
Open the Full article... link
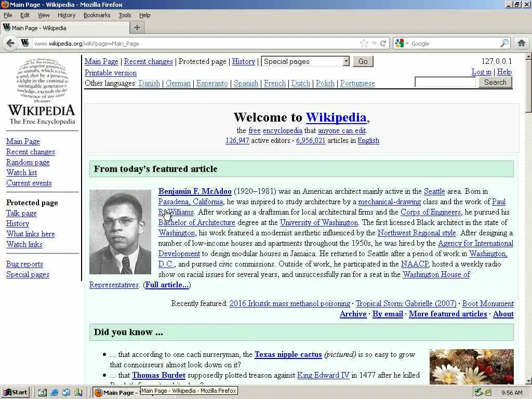[167, 285]
